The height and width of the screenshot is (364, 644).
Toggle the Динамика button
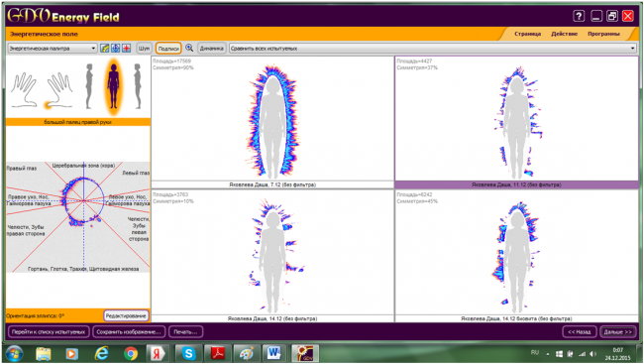coord(211,49)
